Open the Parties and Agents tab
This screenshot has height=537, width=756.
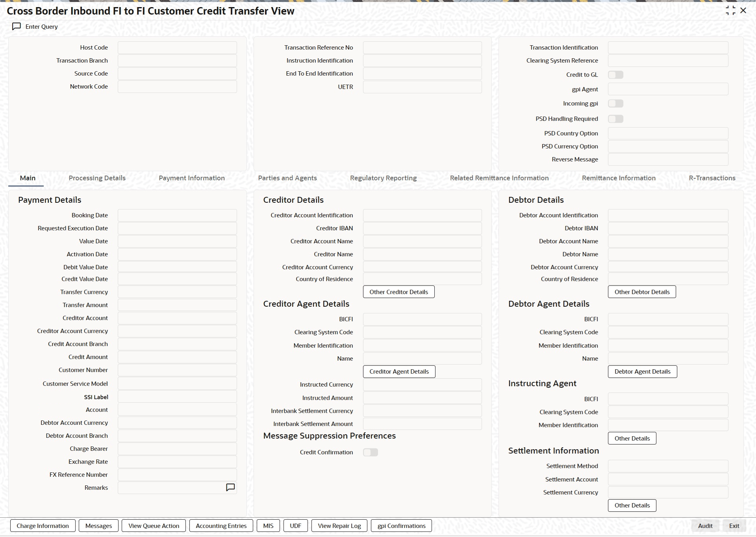tap(287, 178)
